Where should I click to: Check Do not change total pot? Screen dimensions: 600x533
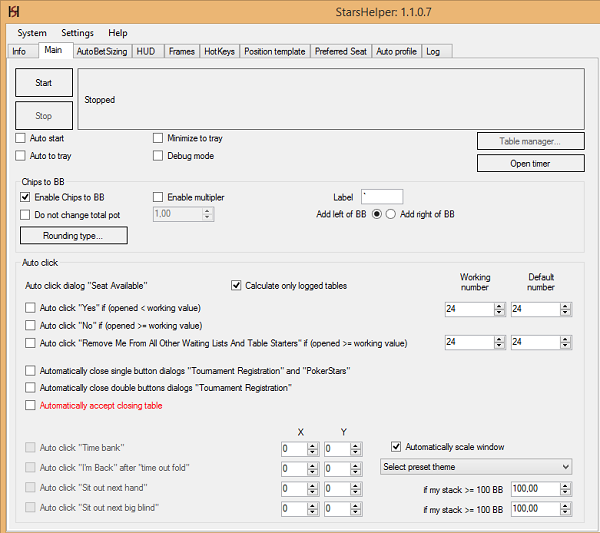25,215
